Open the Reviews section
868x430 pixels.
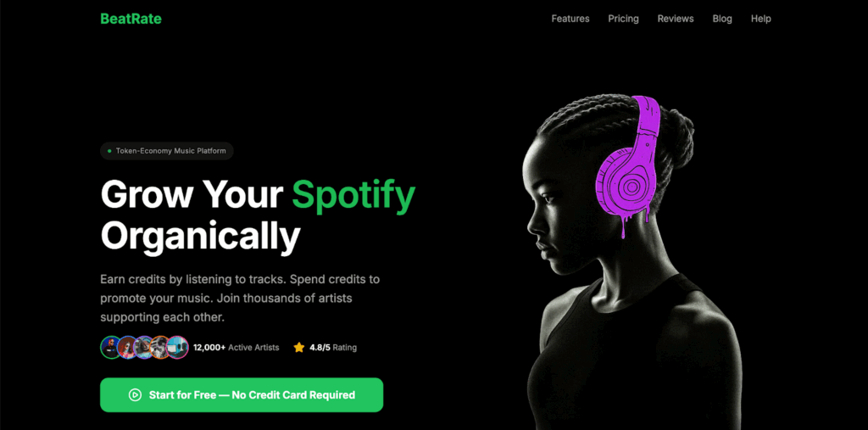(676, 19)
